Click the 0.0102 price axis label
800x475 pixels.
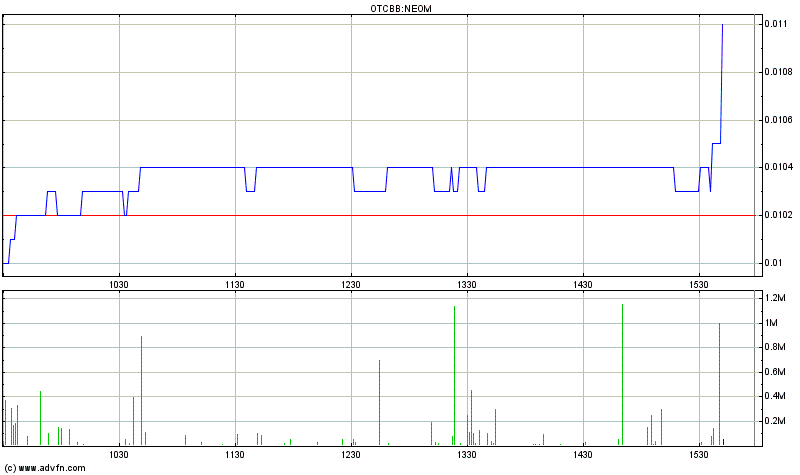779,215
